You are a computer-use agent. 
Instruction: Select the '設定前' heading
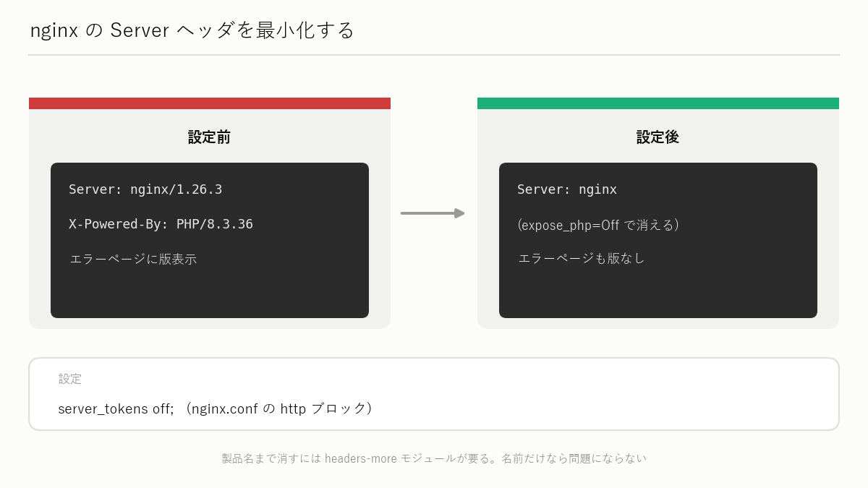[210, 137]
